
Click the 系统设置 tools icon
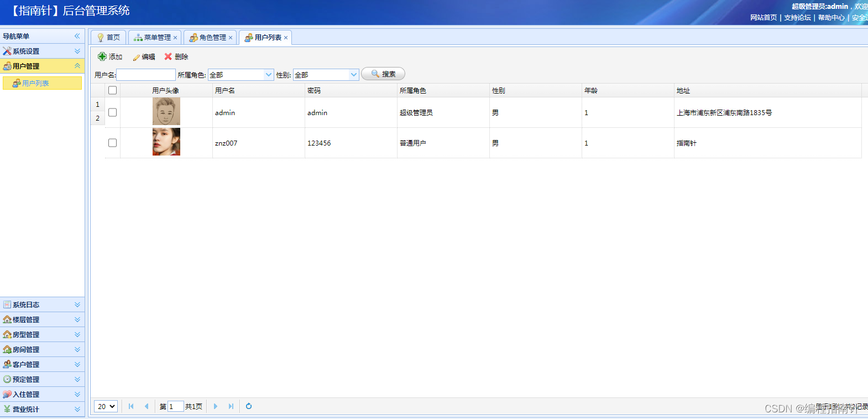(7, 51)
